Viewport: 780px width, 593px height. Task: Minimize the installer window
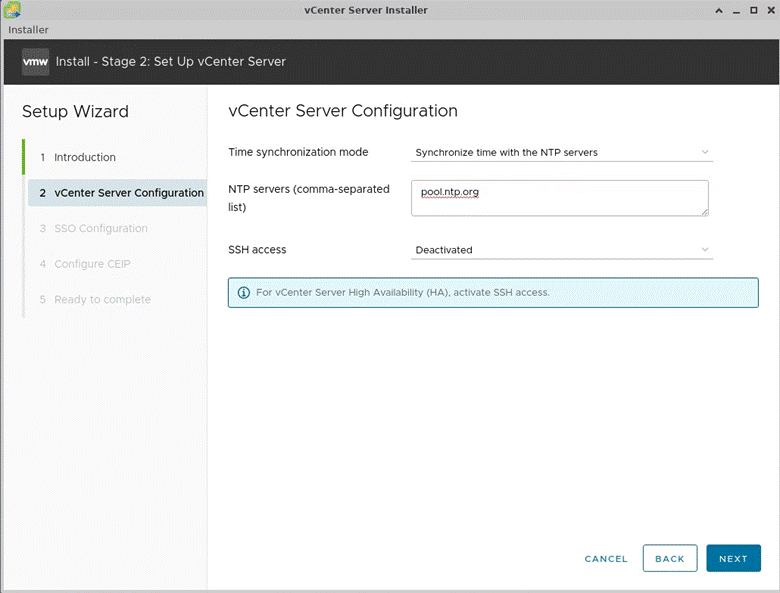736,10
